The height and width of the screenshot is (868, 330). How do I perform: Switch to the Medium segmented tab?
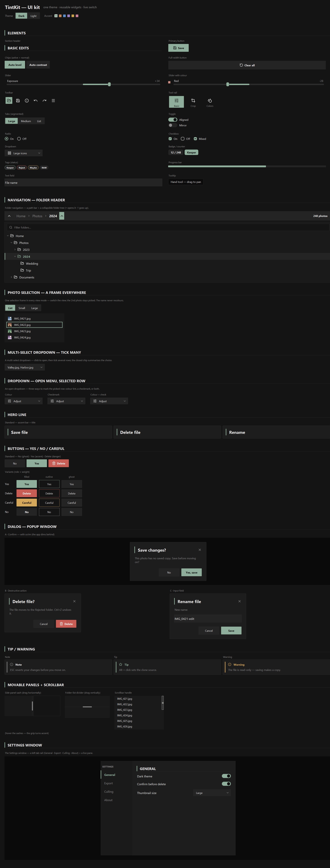click(x=26, y=121)
